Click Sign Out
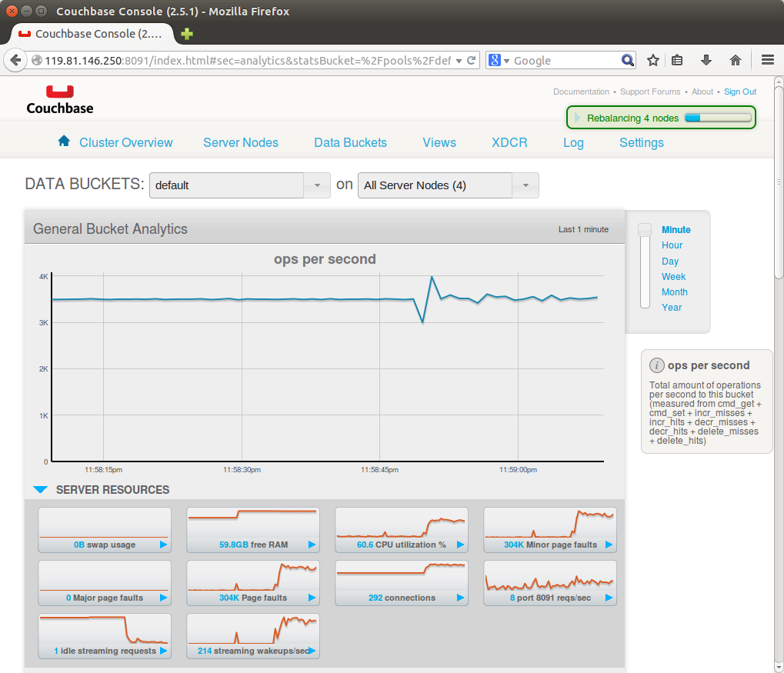The width and height of the screenshot is (784, 673). (740, 92)
